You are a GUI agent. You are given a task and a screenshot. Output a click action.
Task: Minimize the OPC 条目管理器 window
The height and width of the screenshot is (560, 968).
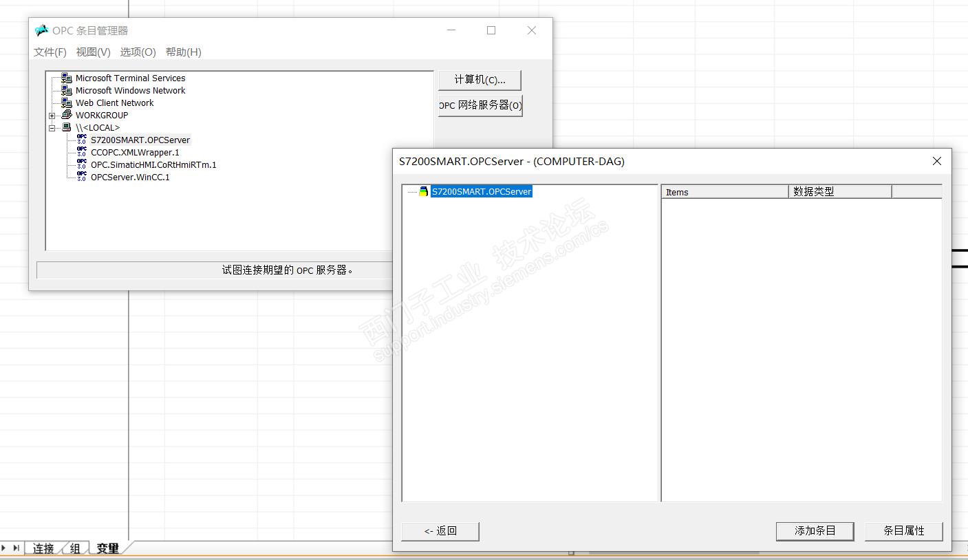451,30
